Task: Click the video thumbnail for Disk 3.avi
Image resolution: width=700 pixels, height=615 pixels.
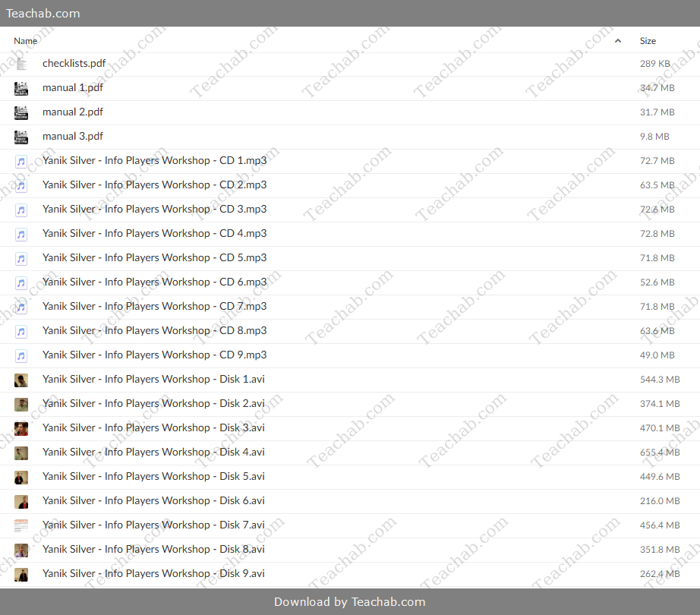Action: 21,429
